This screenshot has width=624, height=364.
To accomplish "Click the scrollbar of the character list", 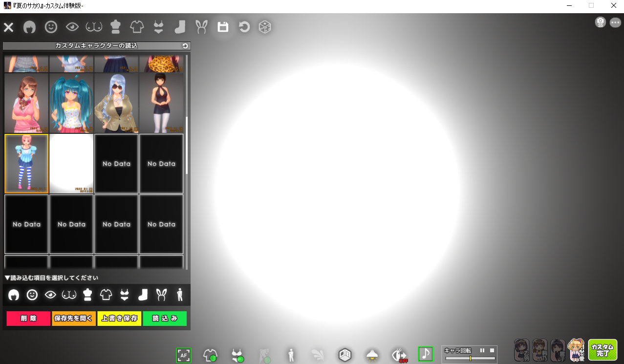I will click(187, 146).
